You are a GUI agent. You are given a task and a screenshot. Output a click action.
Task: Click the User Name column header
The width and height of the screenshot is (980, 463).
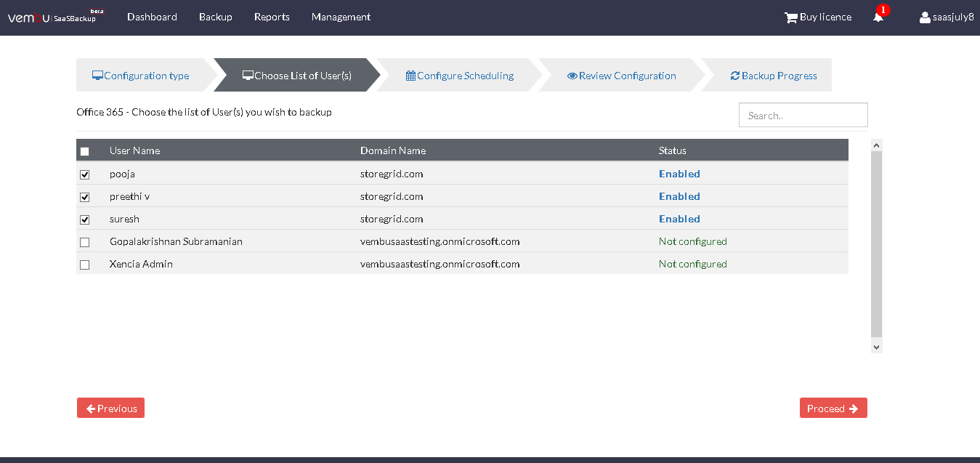click(134, 150)
